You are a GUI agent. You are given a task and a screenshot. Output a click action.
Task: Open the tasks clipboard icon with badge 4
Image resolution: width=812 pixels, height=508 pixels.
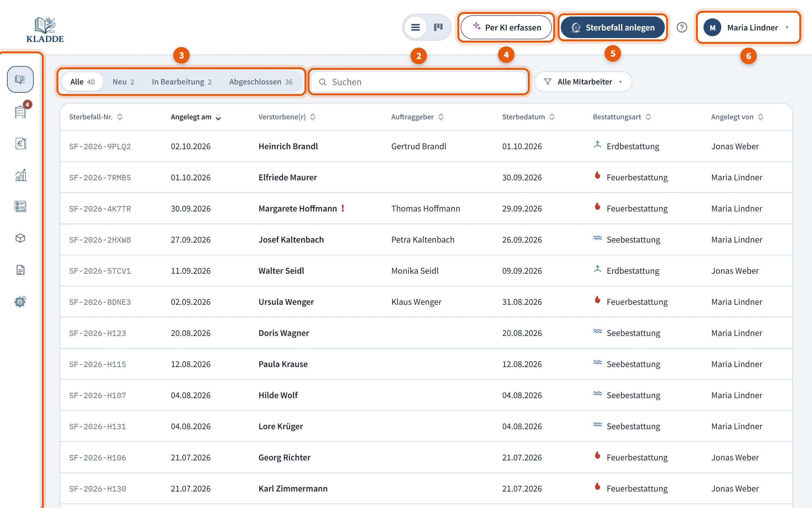(21, 111)
